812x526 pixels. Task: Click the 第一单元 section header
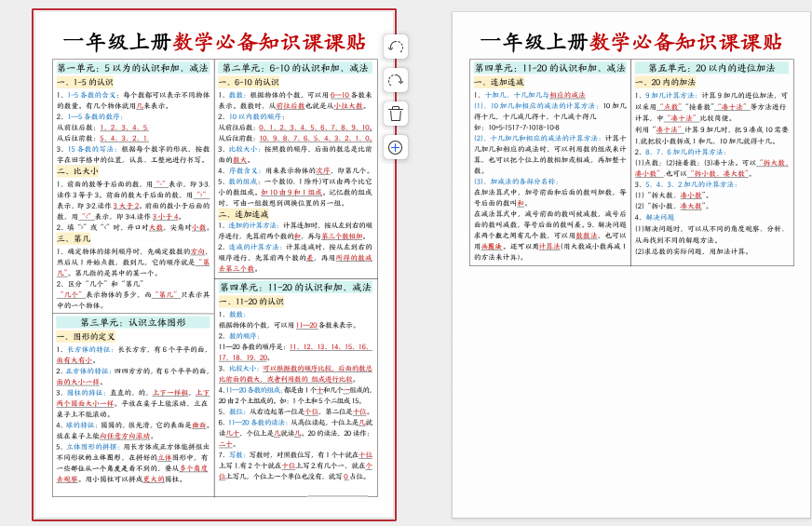point(133,68)
